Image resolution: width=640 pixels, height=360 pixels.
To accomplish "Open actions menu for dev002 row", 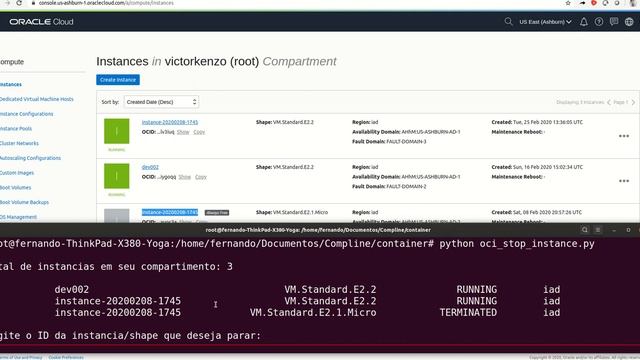I will (x=624, y=181).
